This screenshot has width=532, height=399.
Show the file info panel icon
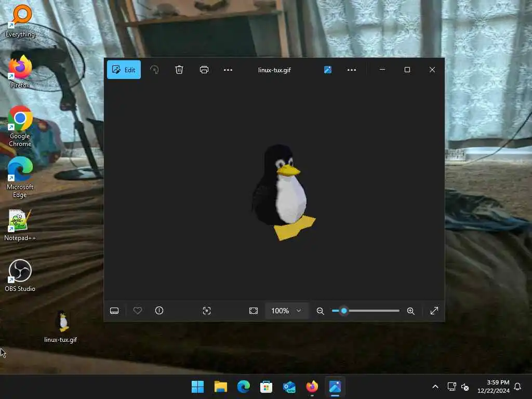tap(159, 311)
